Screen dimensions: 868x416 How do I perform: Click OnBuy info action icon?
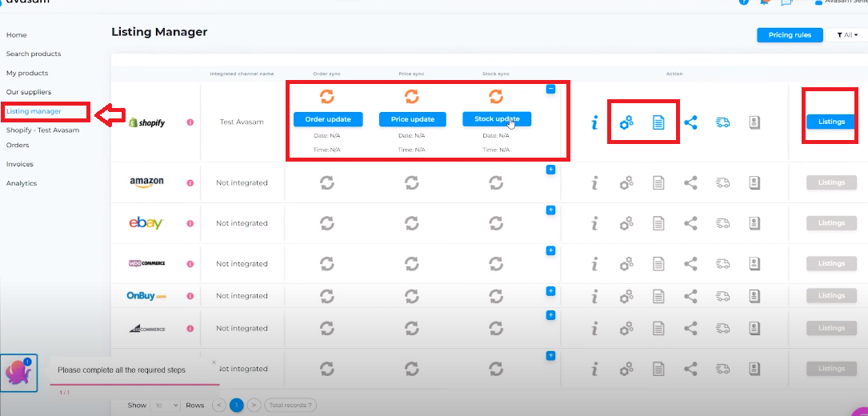(594, 296)
